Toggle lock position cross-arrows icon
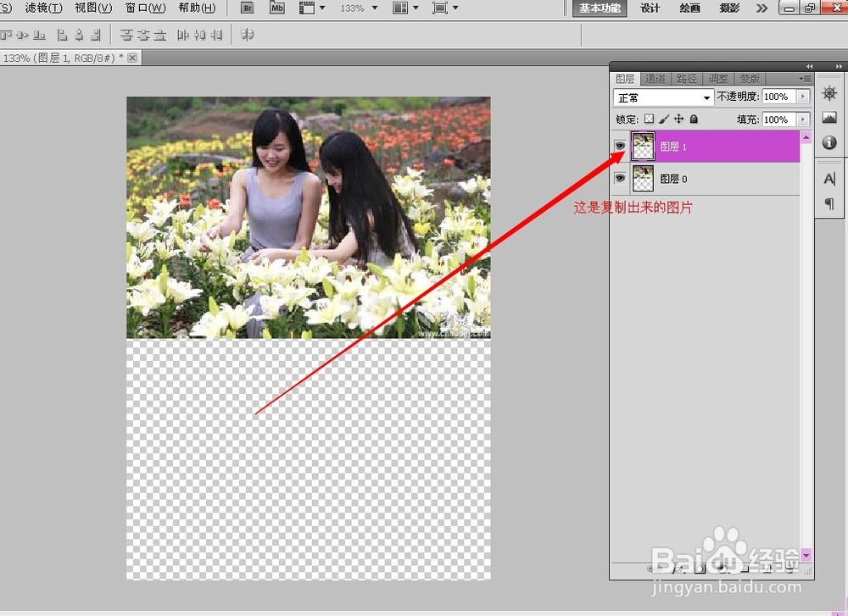Viewport: 848px width, 616px height. click(678, 119)
